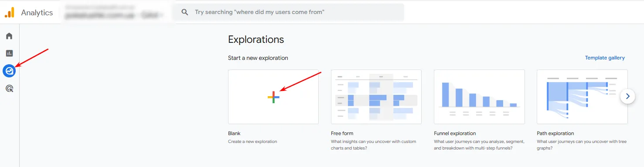Screen dimensions: 644x167
Task: Open the Home icon in sidebar
Action: pyautogui.click(x=9, y=36)
